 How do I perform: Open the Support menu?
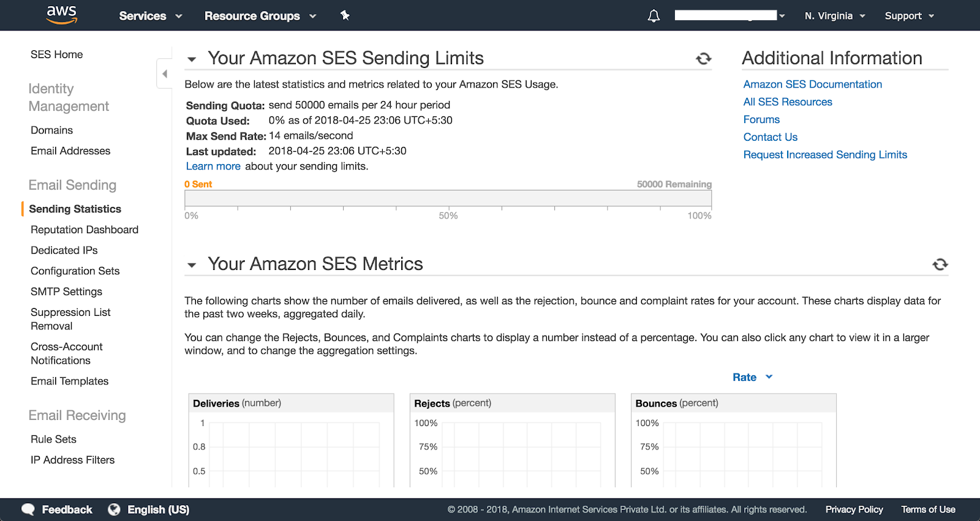(909, 16)
